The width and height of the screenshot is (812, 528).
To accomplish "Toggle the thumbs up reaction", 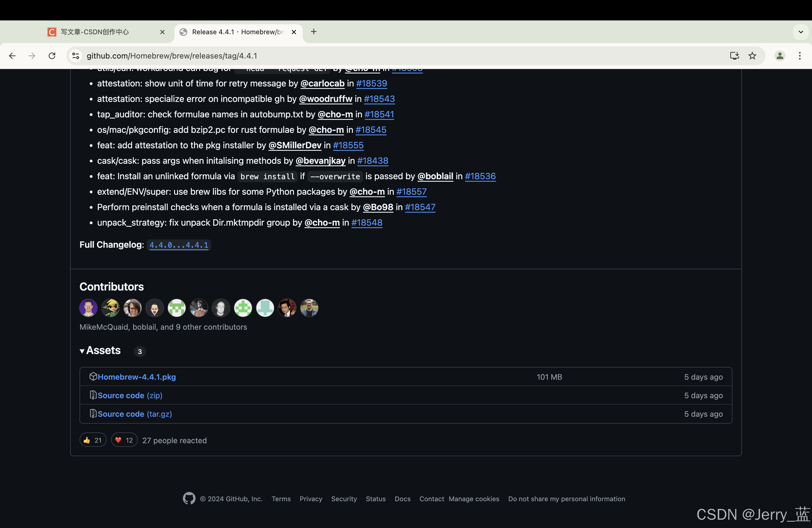I will pyautogui.click(x=93, y=440).
